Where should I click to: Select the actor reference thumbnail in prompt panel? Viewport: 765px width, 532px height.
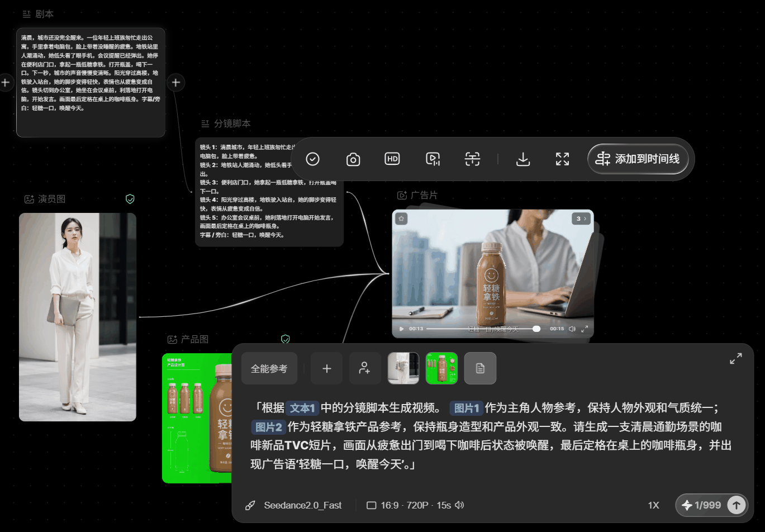pyautogui.click(x=403, y=368)
